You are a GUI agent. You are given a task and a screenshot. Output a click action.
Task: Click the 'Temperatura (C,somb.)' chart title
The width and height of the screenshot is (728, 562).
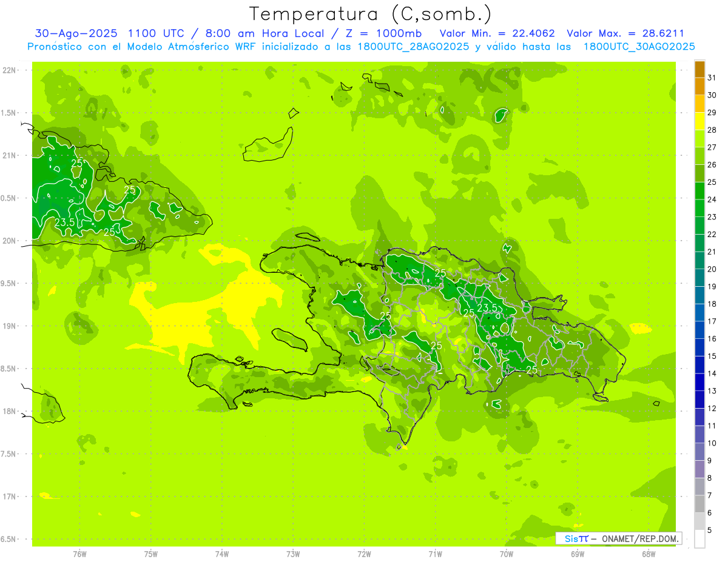click(x=371, y=14)
